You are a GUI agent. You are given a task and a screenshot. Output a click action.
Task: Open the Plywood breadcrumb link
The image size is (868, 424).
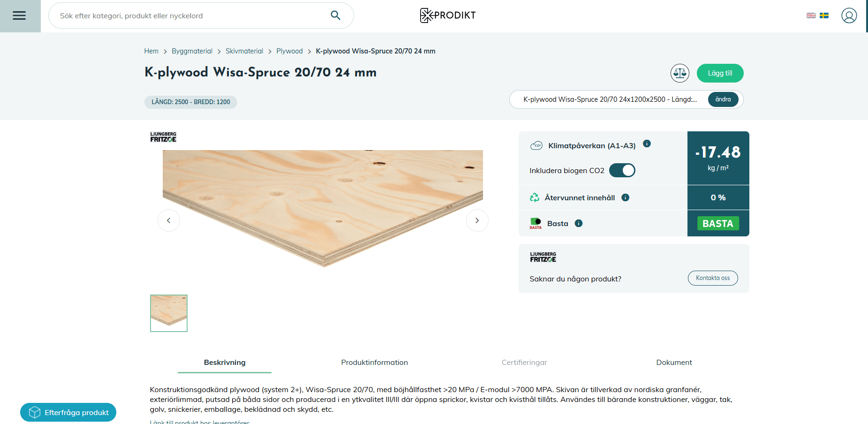pos(289,51)
